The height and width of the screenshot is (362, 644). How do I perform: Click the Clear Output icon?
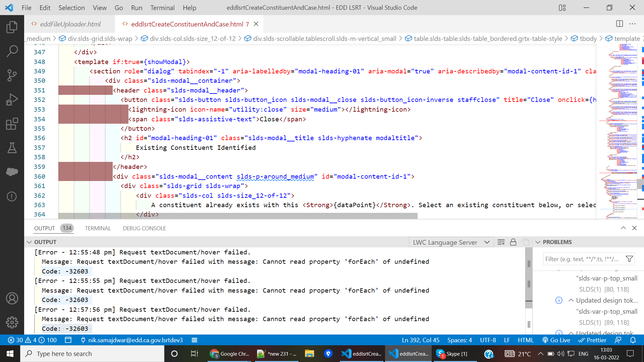[501, 242]
